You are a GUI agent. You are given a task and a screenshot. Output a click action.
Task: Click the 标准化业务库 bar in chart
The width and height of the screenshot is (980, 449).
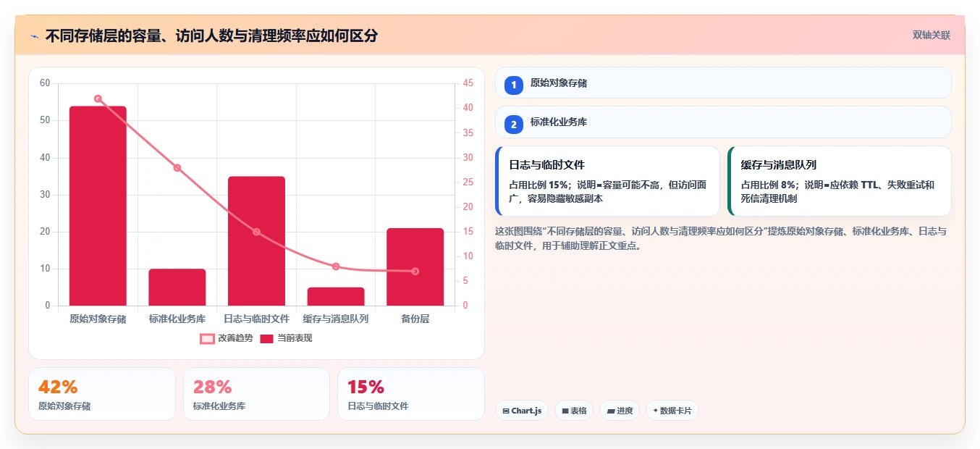177,287
